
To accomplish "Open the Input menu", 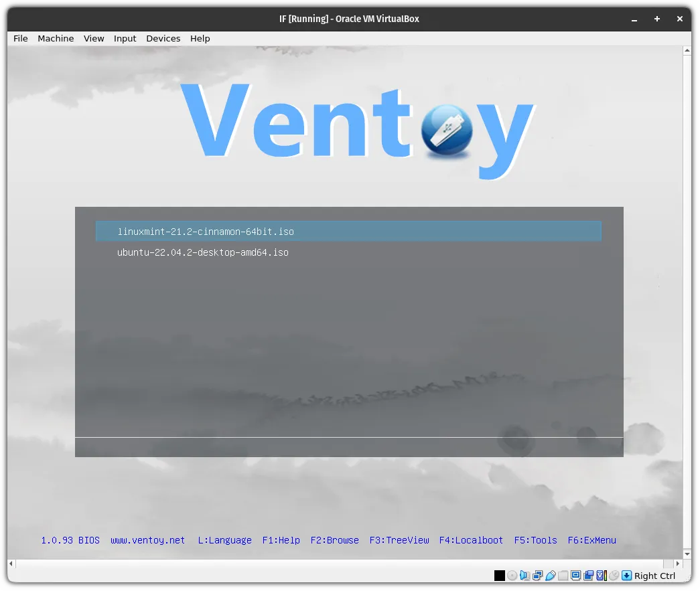I will (x=125, y=38).
